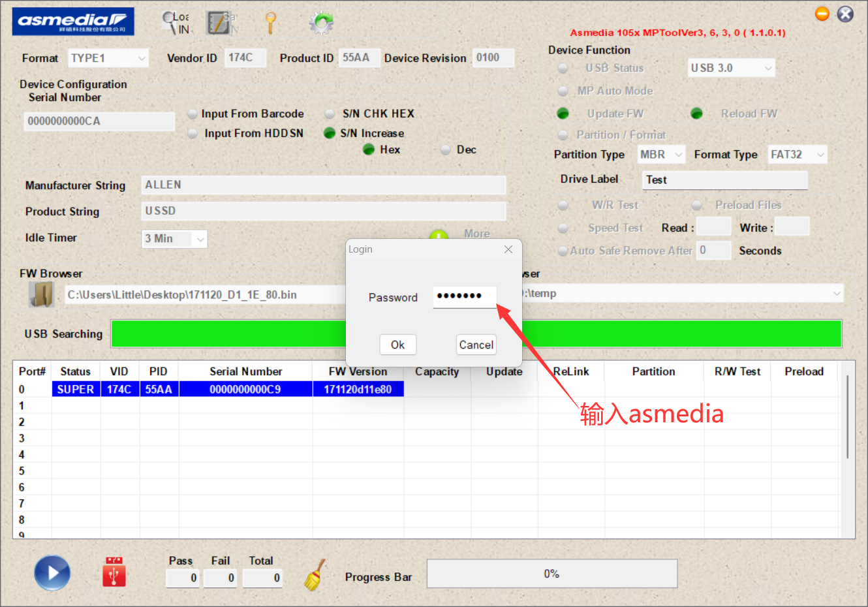The image size is (868, 607).
Task: Click the More link
Action: click(477, 234)
